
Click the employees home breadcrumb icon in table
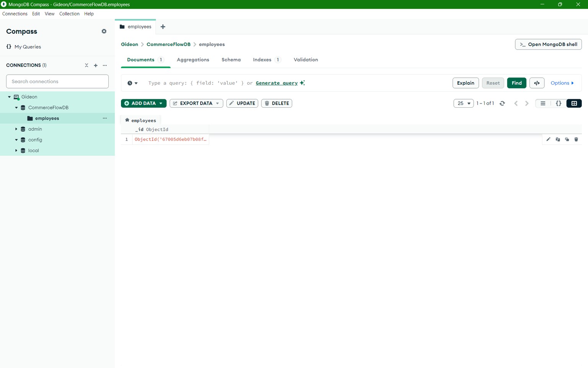coord(127,120)
